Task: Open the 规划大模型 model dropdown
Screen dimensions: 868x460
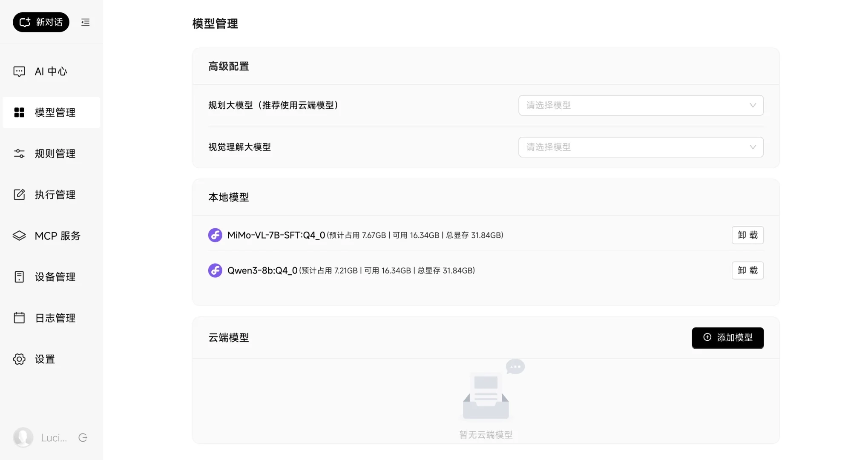Action: pyautogui.click(x=640, y=105)
